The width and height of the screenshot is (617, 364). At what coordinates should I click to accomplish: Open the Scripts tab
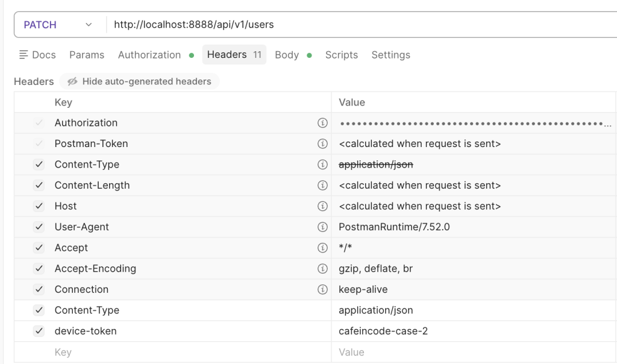tap(342, 55)
